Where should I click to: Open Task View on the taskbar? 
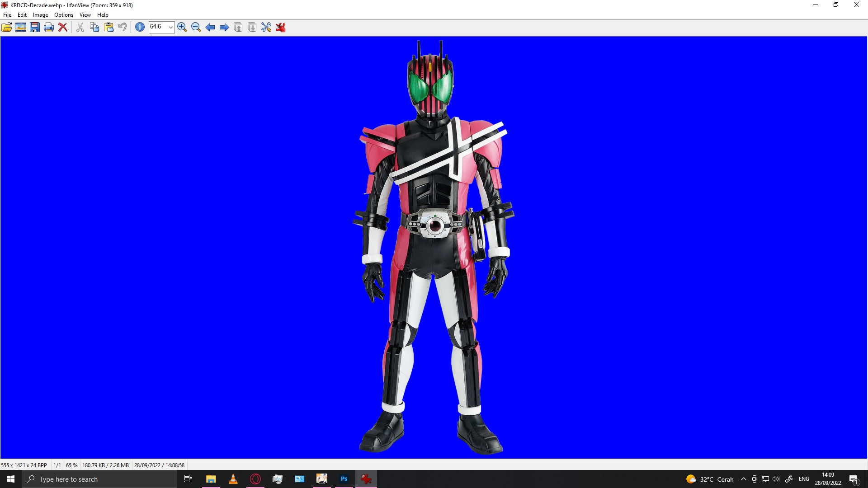pyautogui.click(x=188, y=479)
